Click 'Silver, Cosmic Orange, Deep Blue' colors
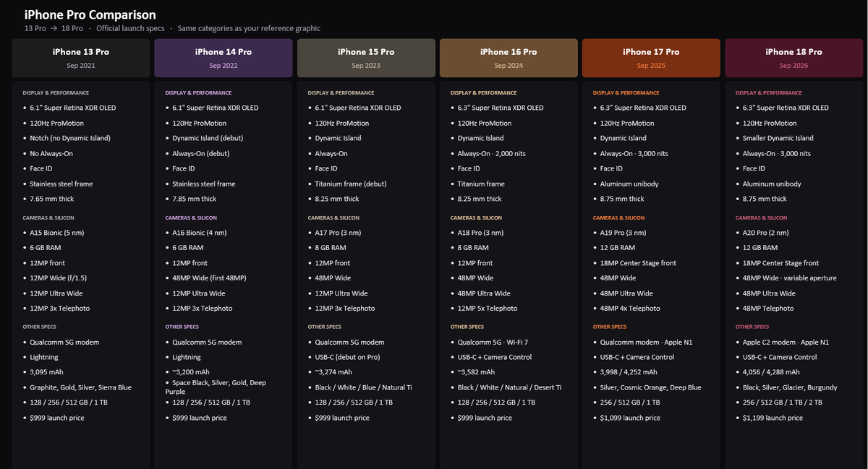 650,387
